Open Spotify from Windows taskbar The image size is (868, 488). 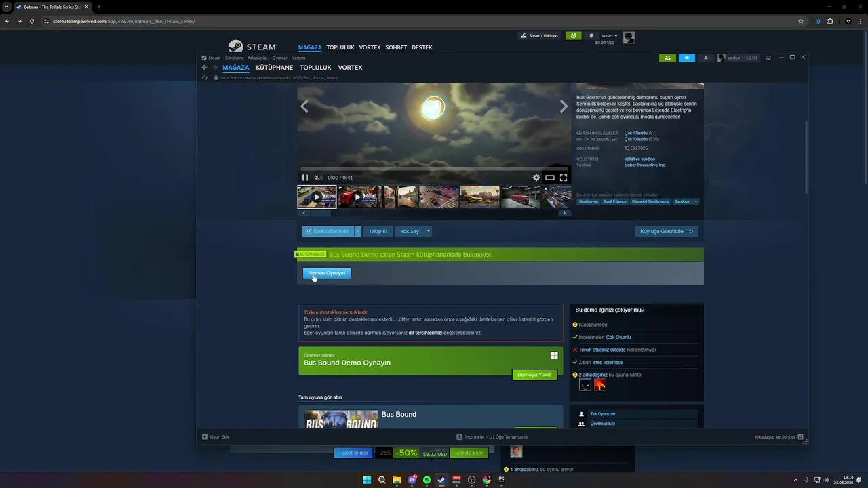coord(427,480)
